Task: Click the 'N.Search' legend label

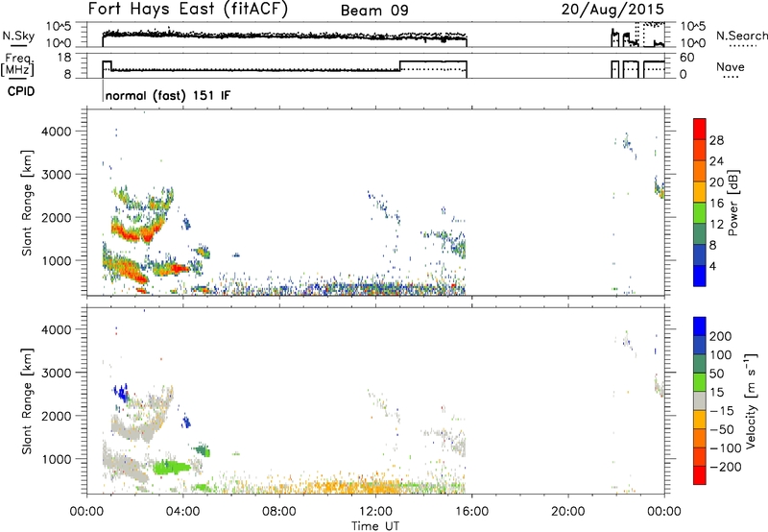Action: (x=741, y=36)
